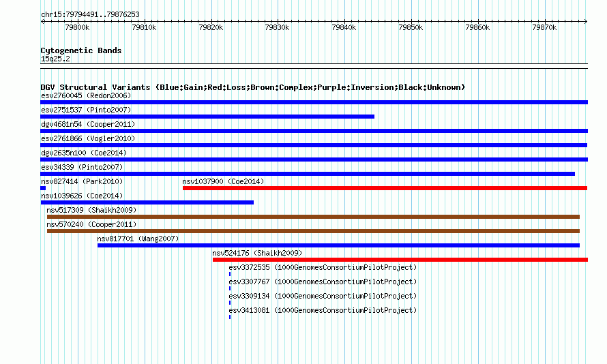Select the esv2751537 (Pinto2007) variant bar

pos(207,117)
